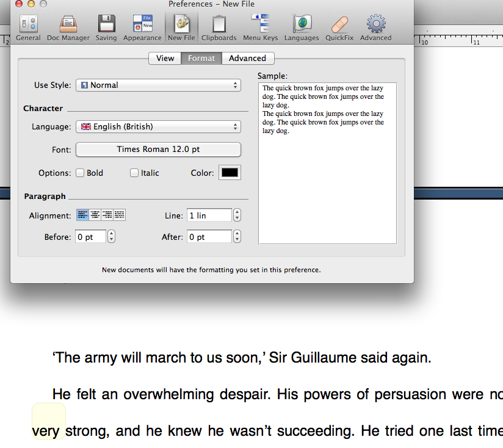Open the General preferences pane

(28, 27)
